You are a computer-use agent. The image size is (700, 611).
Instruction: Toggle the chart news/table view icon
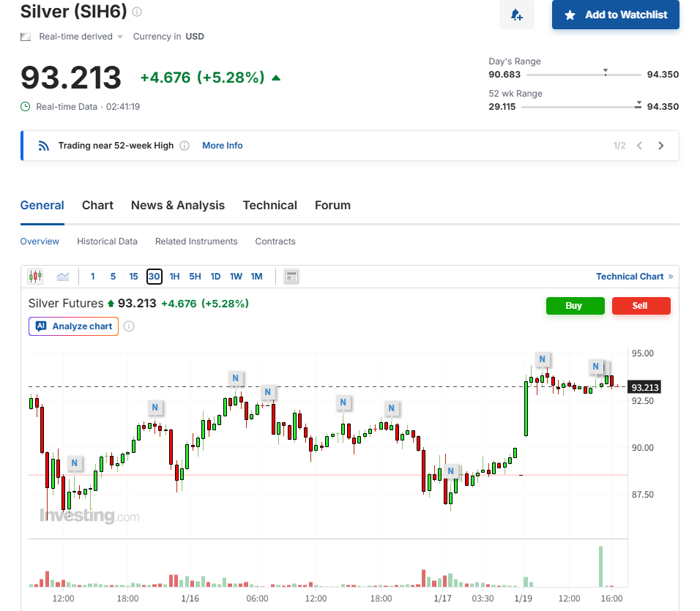click(x=291, y=277)
